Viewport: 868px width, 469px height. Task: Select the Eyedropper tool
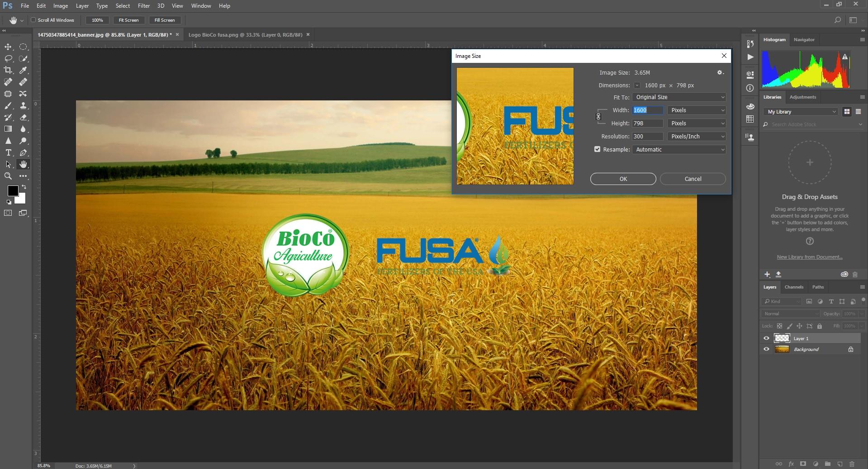(23, 70)
